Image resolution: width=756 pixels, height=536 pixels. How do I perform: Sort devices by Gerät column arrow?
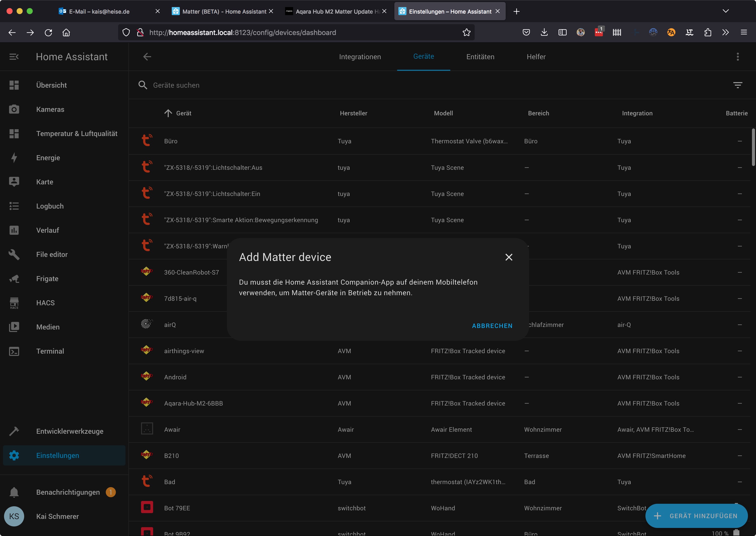[x=168, y=113]
